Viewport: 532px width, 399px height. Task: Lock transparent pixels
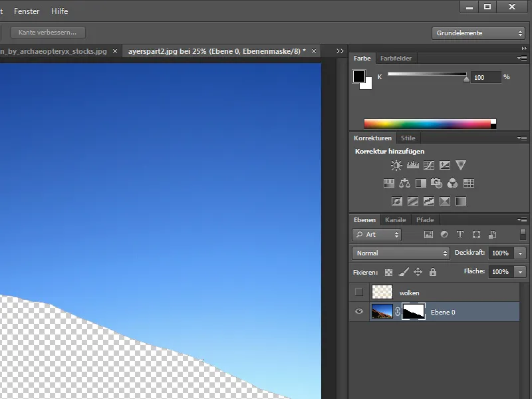tap(388, 272)
